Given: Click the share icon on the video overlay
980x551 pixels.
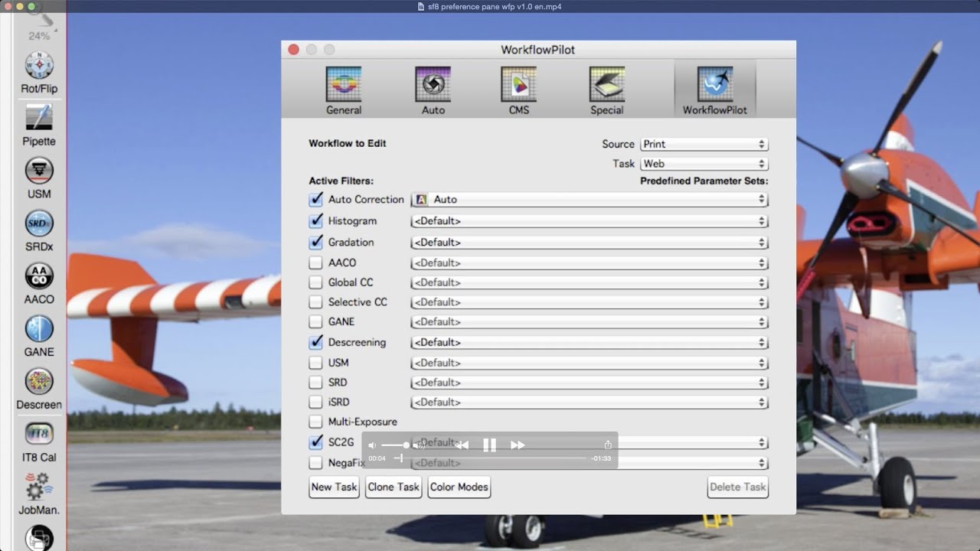Looking at the screenshot, I should pos(608,445).
